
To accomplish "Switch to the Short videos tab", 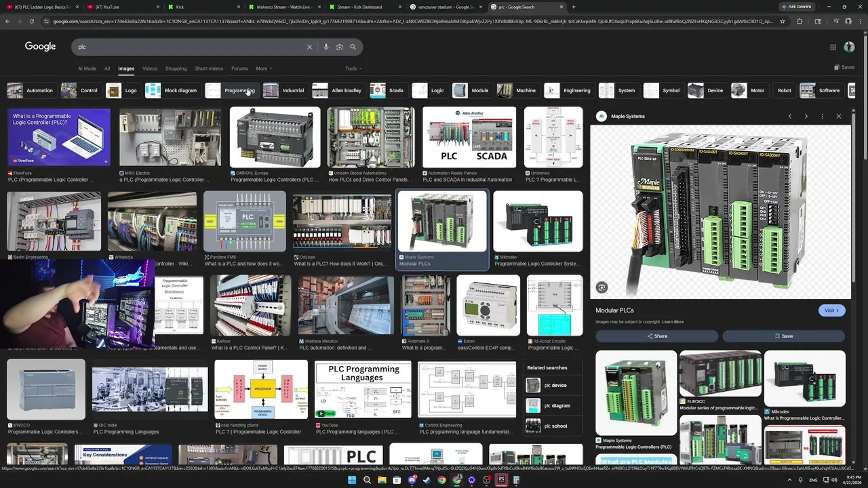I will tap(209, 68).
